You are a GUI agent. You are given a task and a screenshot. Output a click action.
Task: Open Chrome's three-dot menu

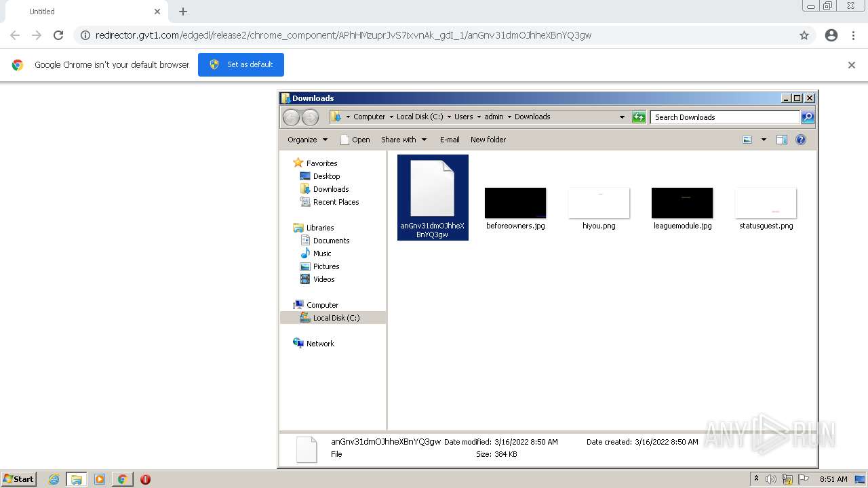coord(853,35)
